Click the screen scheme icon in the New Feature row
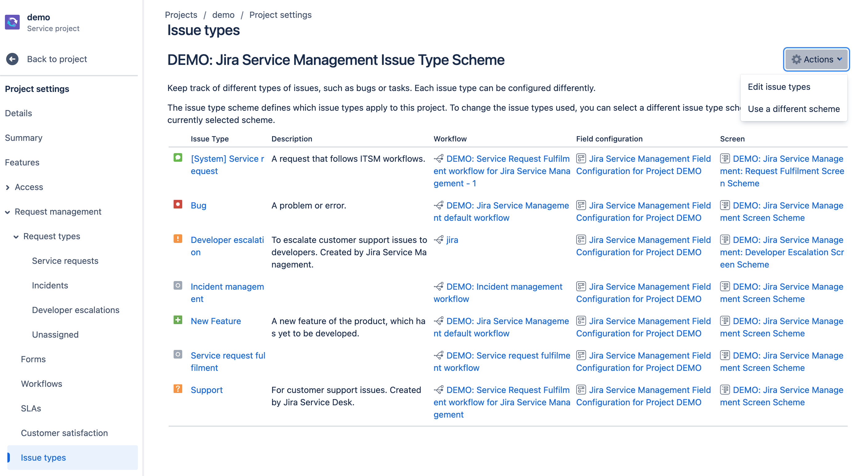868x476 pixels. tap(725, 320)
